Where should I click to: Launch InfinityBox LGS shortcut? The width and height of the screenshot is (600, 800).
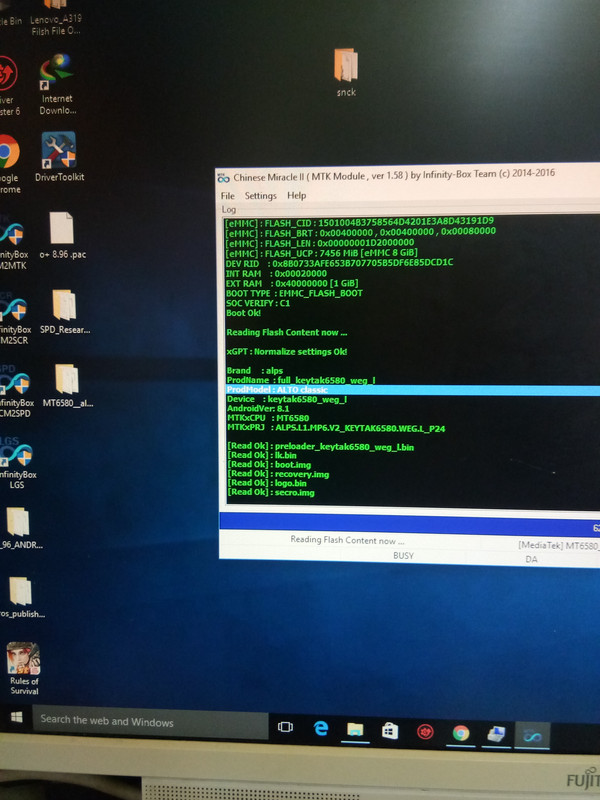point(17,465)
